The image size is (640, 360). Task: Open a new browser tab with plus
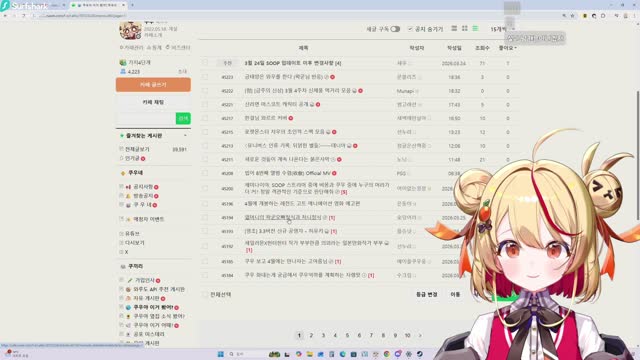[x=132, y=5]
